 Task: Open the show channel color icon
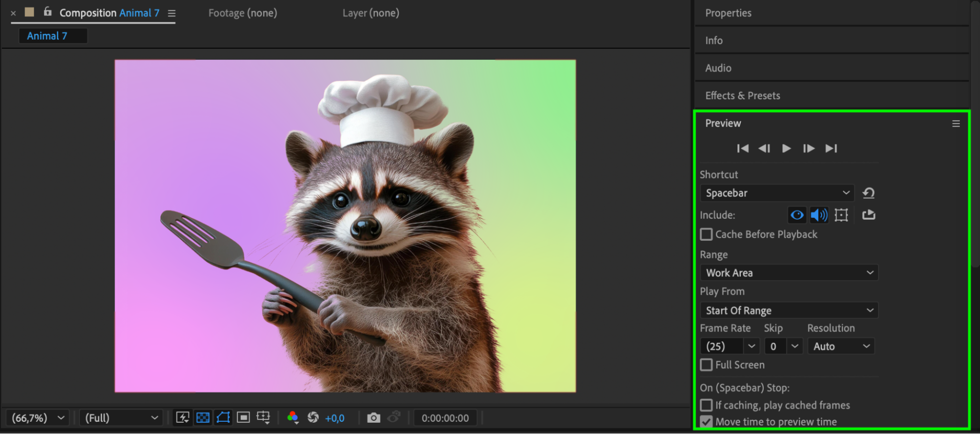(293, 418)
